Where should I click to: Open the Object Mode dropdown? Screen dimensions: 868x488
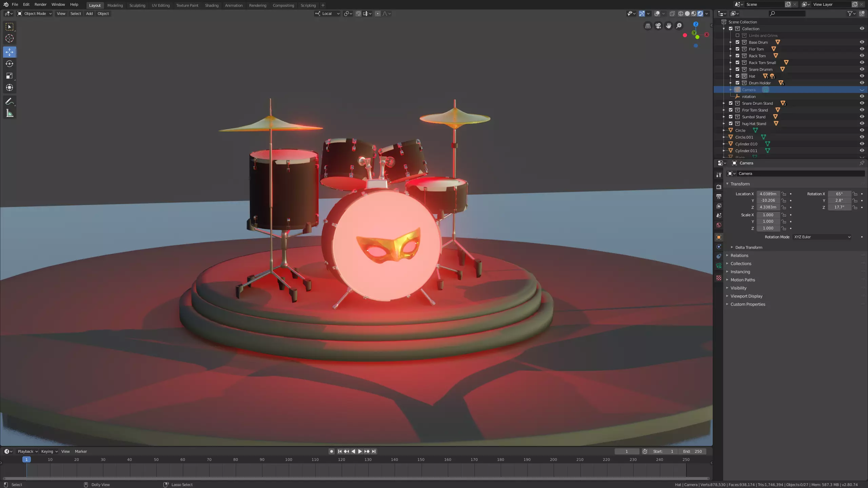(x=35, y=14)
